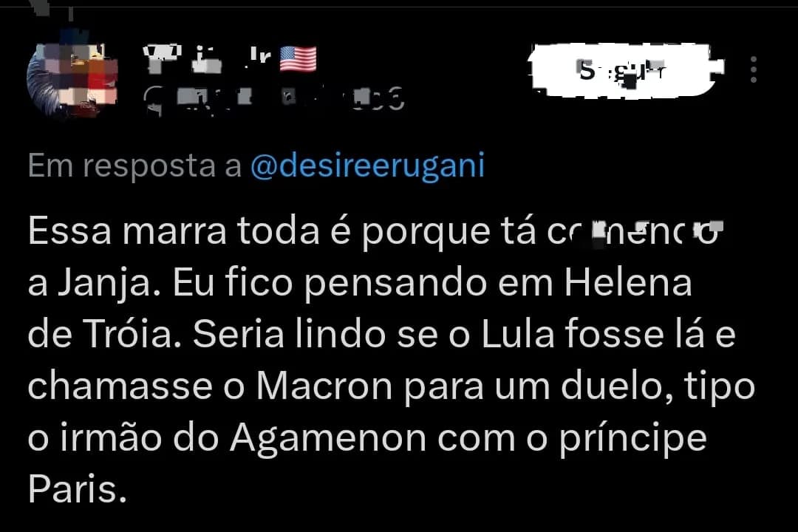This screenshot has height=532, width=798.
Task: Click the US flag emoji beside the name
Action: (x=299, y=59)
